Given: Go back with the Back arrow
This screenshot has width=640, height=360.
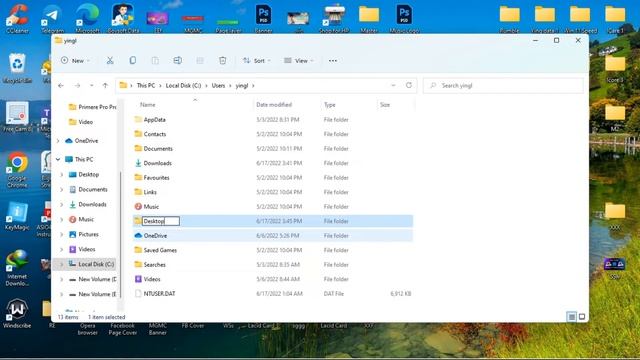Looking at the screenshot, I should pyautogui.click(x=61, y=85).
